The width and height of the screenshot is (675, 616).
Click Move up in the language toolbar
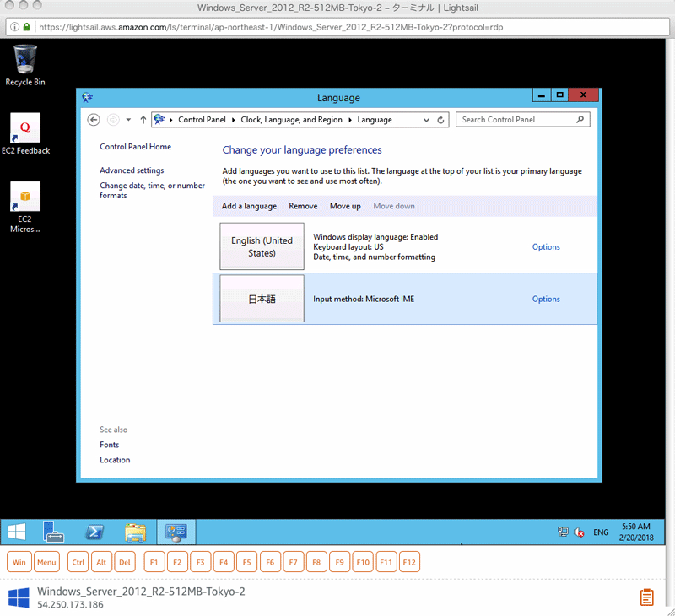pyautogui.click(x=345, y=206)
